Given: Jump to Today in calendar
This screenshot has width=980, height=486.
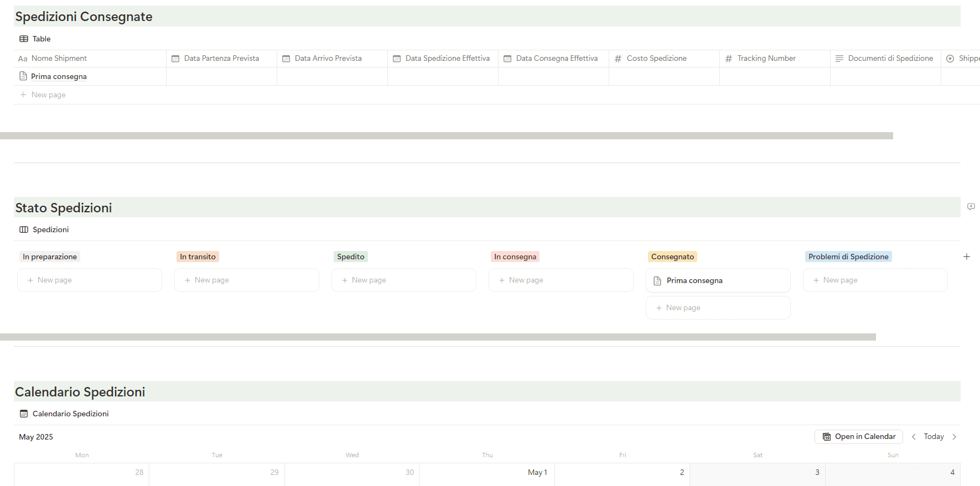Looking at the screenshot, I should pos(934,437).
